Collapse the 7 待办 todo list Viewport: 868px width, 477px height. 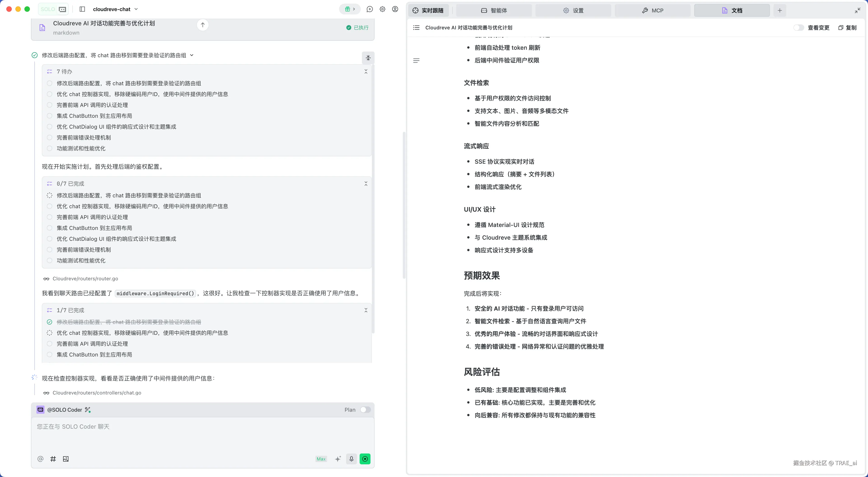point(366,71)
